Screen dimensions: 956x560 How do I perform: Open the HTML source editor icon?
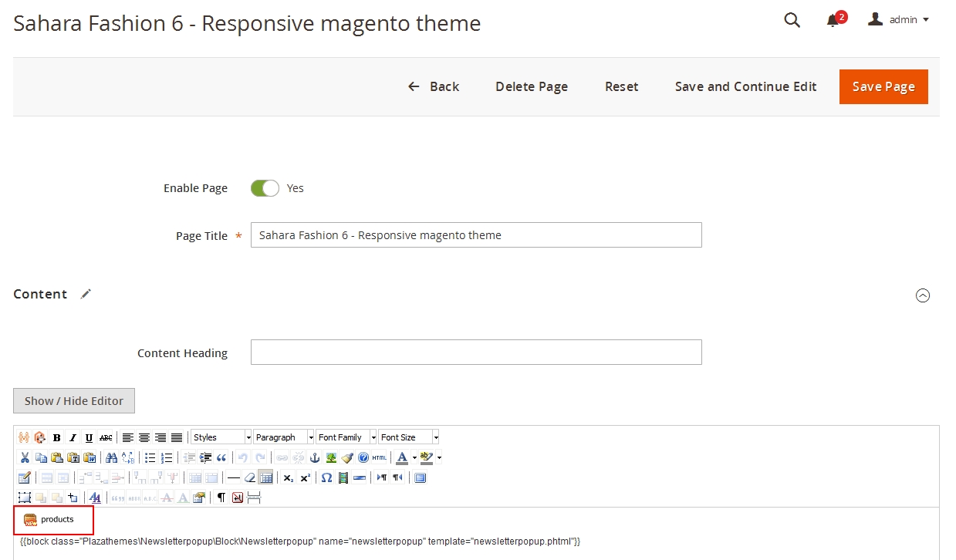pyautogui.click(x=379, y=457)
